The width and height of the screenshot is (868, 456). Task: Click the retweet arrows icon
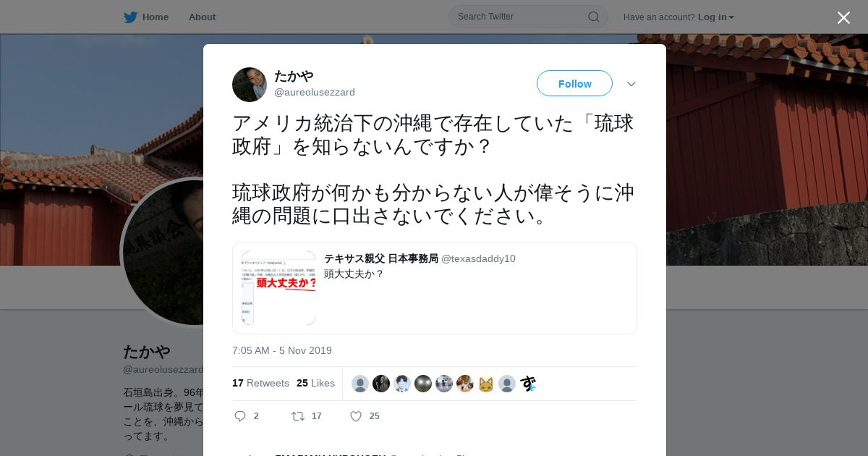coord(297,416)
